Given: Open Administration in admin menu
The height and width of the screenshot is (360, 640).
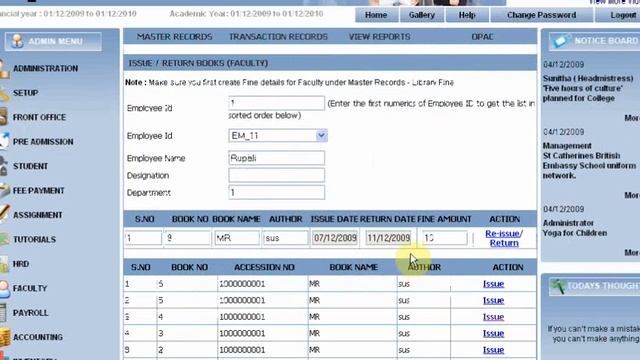Looking at the screenshot, I should tap(45, 69).
